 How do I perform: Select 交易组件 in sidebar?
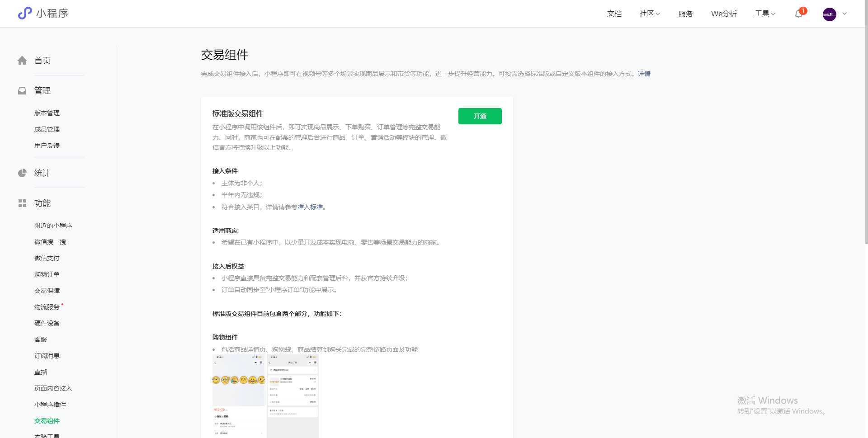point(47,421)
